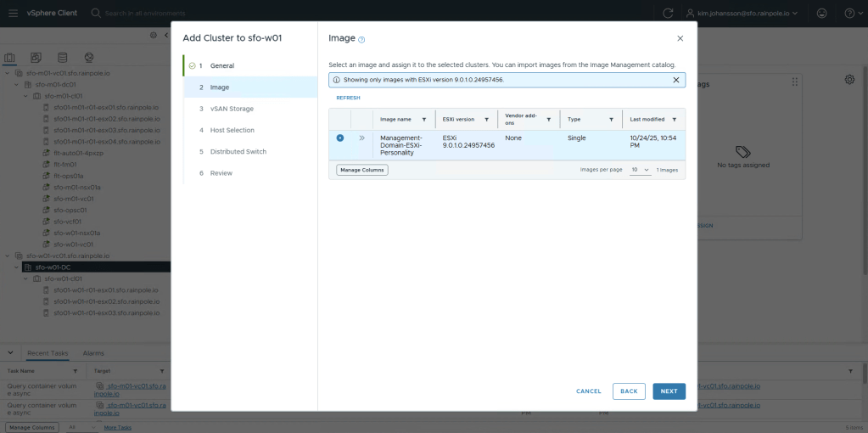Click the global refresh icon in header

click(x=668, y=13)
